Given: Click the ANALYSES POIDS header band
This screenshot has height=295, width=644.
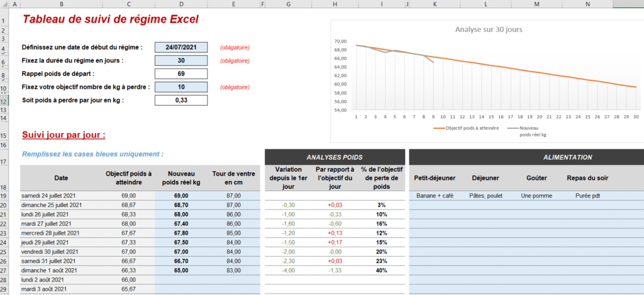Looking at the screenshot, I should click(335, 157).
